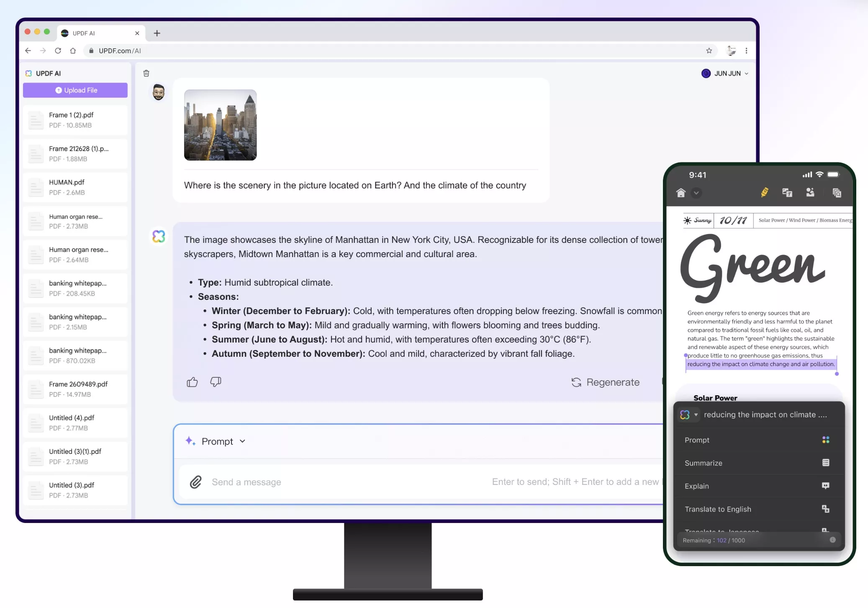Click the thumbs up icon on response

pyautogui.click(x=193, y=381)
